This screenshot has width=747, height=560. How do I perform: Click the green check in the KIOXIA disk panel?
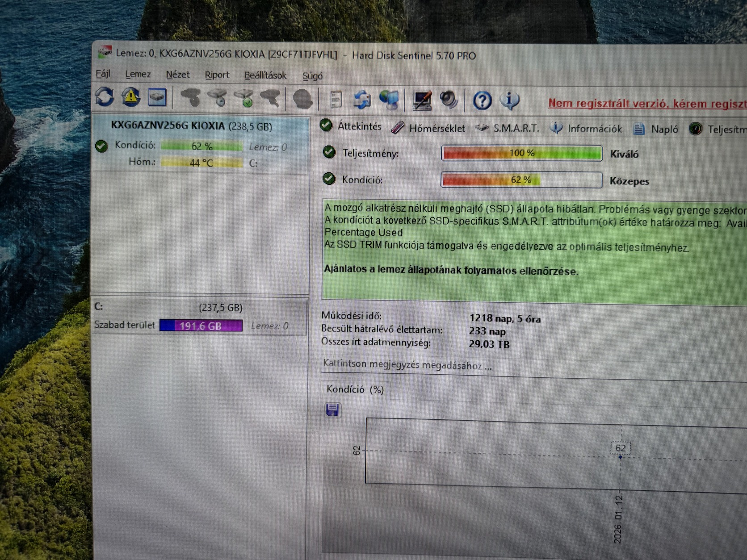click(101, 146)
